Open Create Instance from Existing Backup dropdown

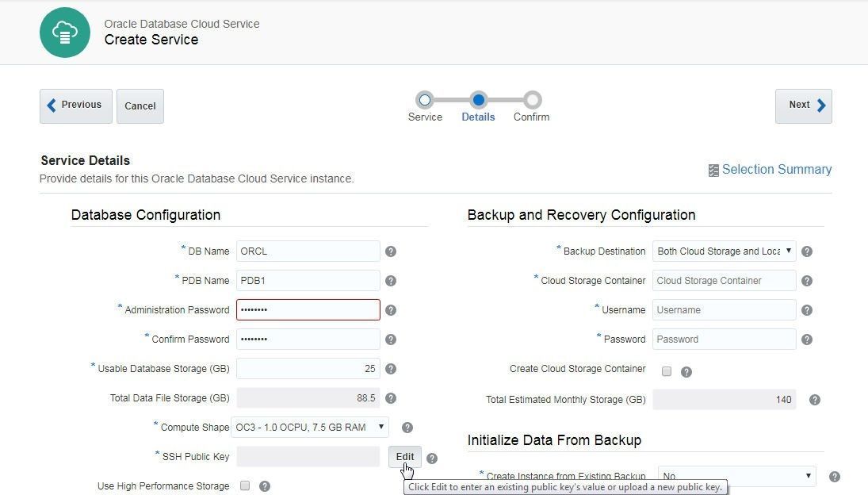(736, 476)
